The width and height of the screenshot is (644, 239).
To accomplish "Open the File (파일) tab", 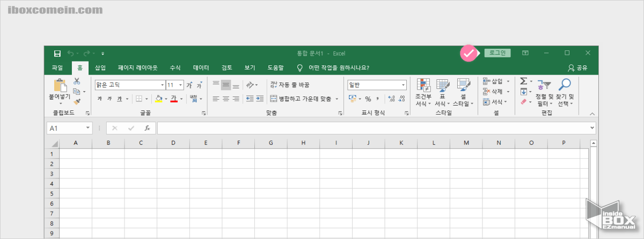I will tap(57, 68).
